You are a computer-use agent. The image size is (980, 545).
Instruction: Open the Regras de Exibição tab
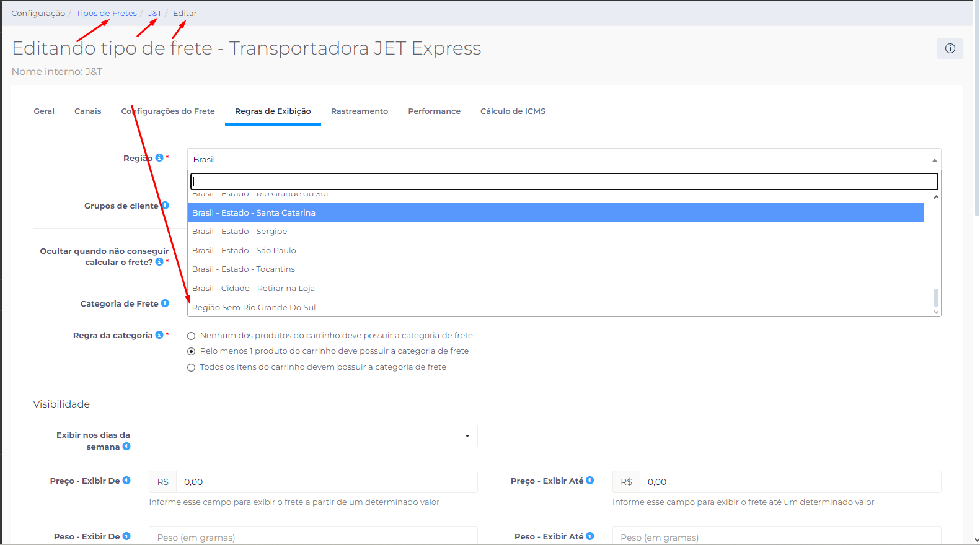[x=273, y=111]
